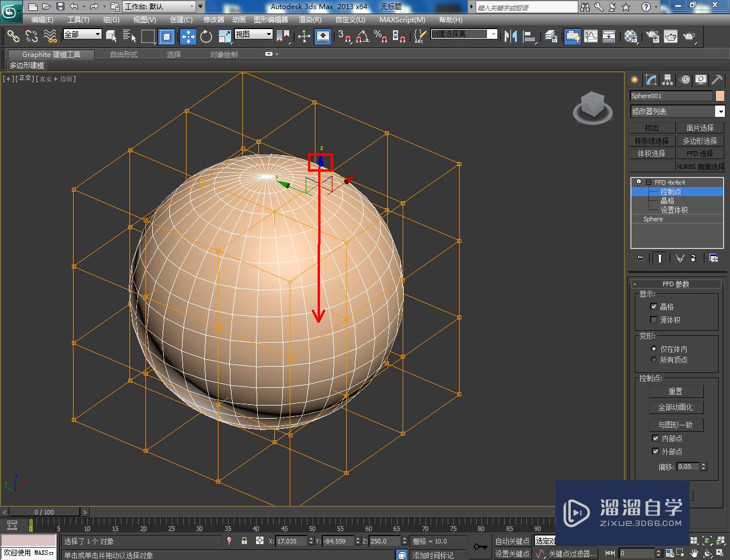The height and width of the screenshot is (560, 730).
Task: Click the Pin Stack icon
Action: pos(639,258)
